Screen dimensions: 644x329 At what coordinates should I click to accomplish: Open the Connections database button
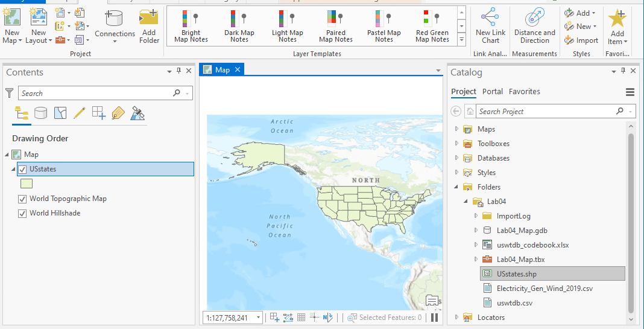115,27
